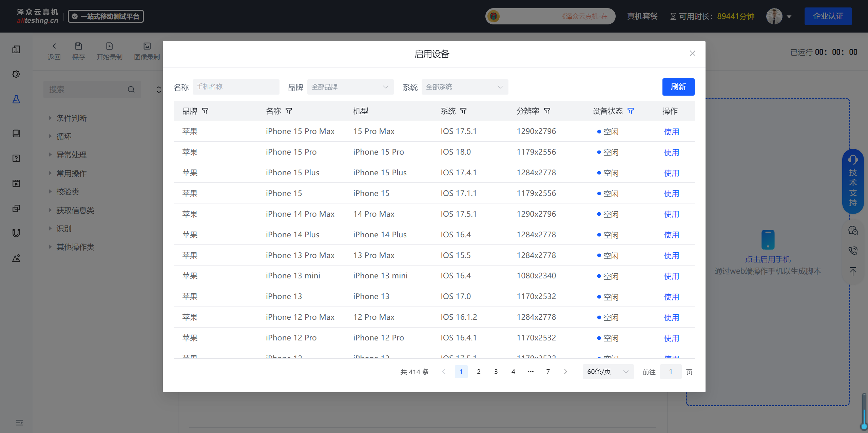Image resolution: width=868 pixels, height=433 pixels.
Task: Click the filter icon next to 品牌 column
Action: click(205, 111)
